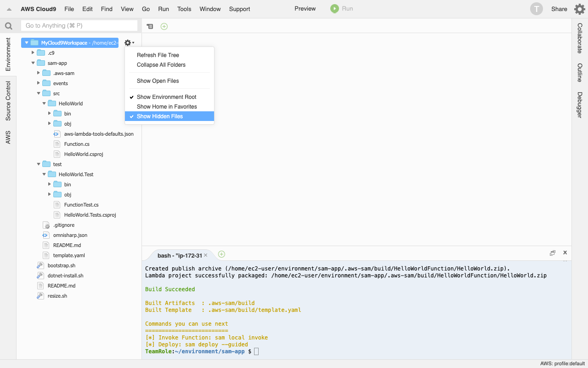The width and height of the screenshot is (588, 368).
Task: Click the search magnifier icon in sidebar
Action: click(8, 26)
